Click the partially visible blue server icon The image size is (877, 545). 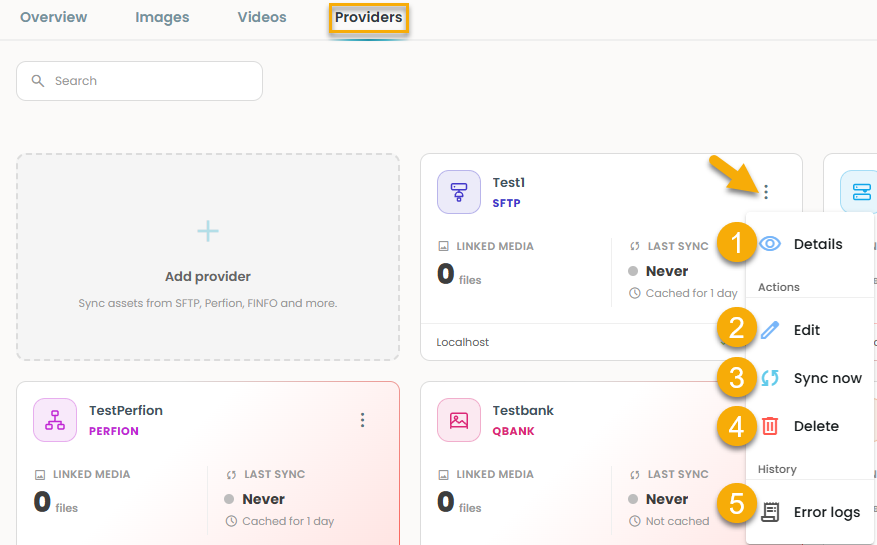coord(860,192)
